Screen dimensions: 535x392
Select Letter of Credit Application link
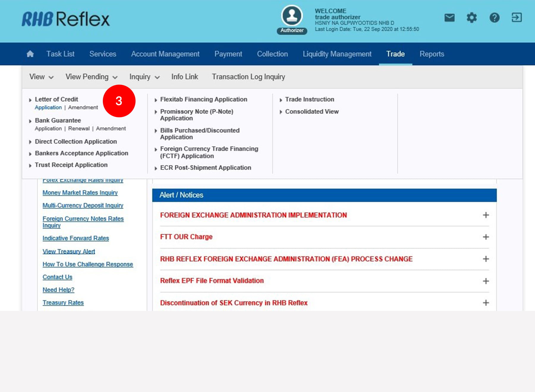(48, 108)
